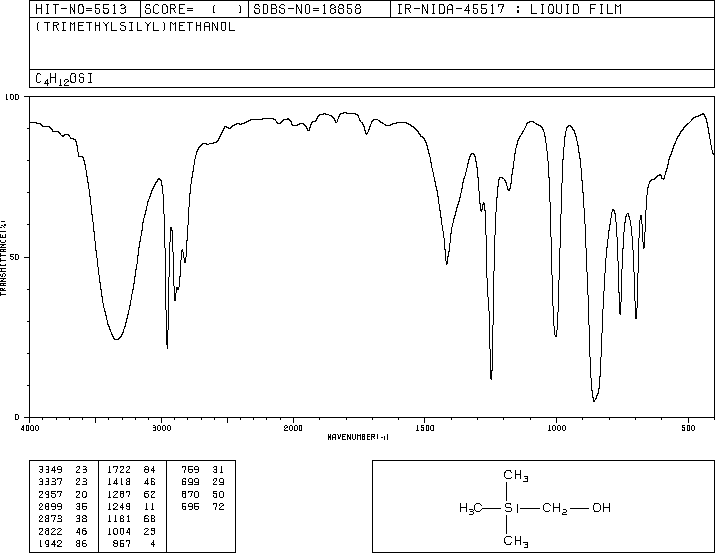Click the 1418 peak minimum on spectrum
The width and height of the screenshot is (715, 553).
pos(446,264)
